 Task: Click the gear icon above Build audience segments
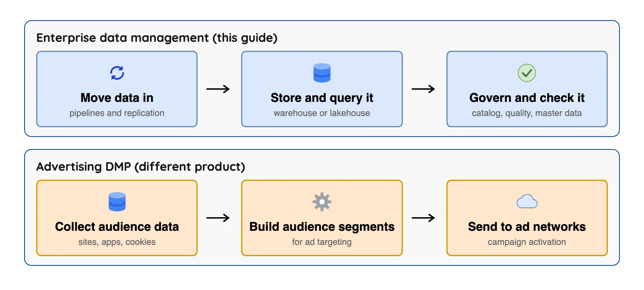click(x=322, y=202)
